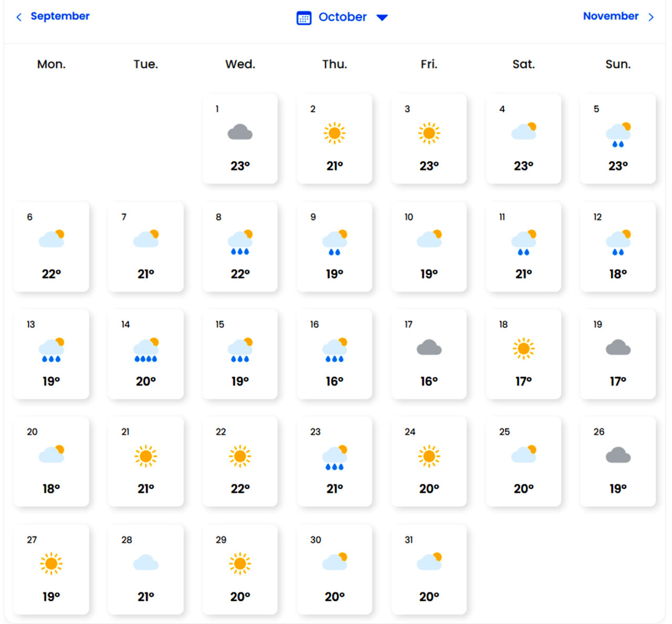Click the rain shower icon on October 5

pos(618,135)
